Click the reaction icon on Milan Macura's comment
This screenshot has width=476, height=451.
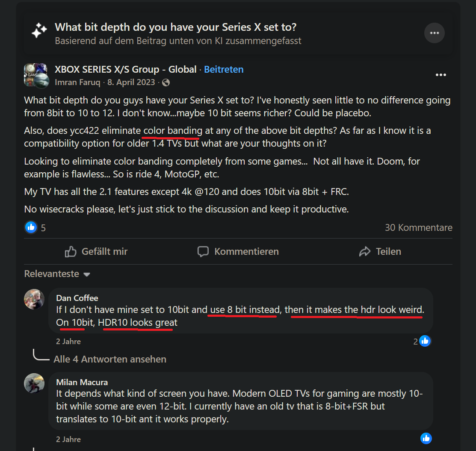426,438
